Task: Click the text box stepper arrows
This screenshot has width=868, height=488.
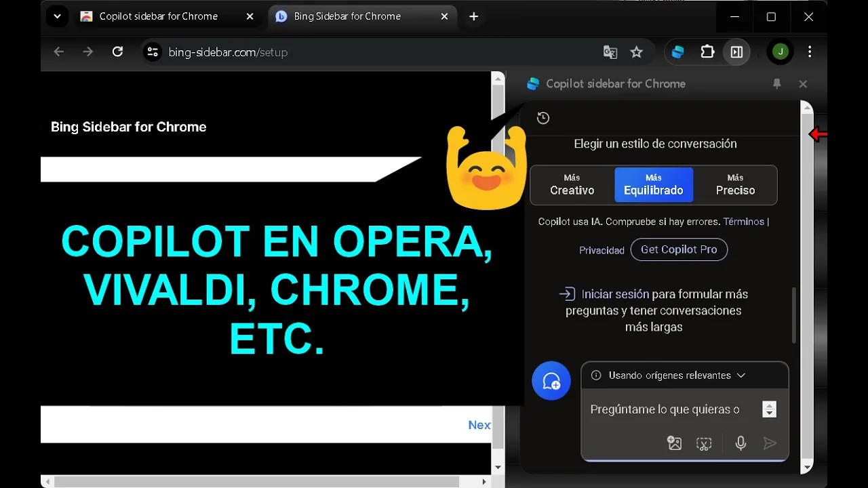Action: 769,409
